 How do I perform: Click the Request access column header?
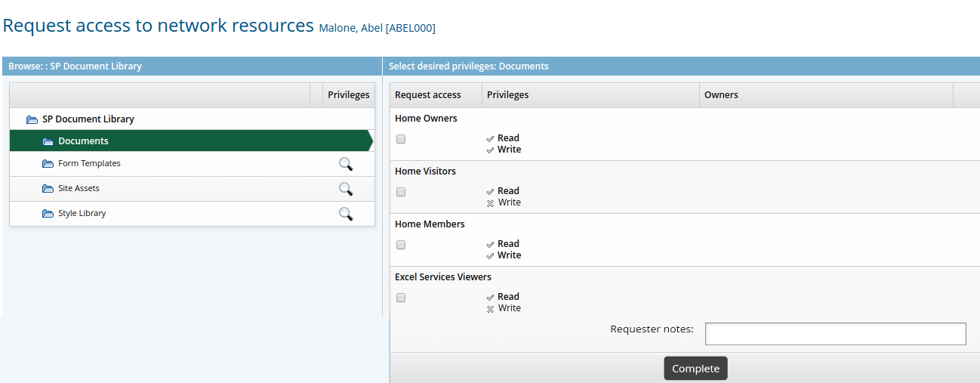point(427,95)
